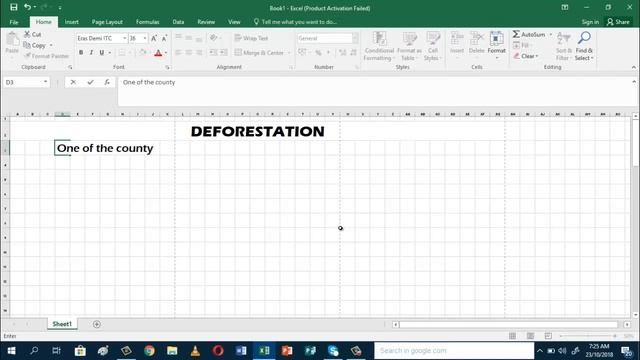Insert cells using the Insert icon
Viewport: 640px width, 360px height.
(x=457, y=43)
